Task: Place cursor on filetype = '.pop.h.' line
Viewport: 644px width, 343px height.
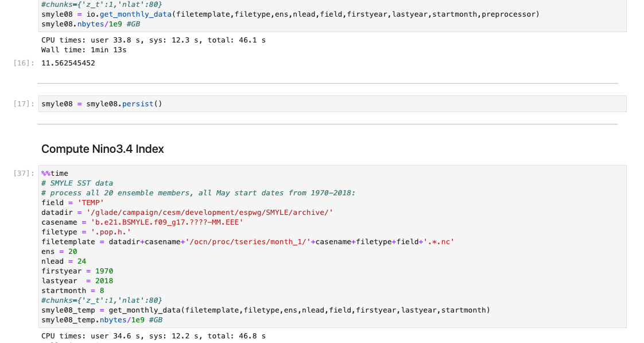Action: coord(86,232)
